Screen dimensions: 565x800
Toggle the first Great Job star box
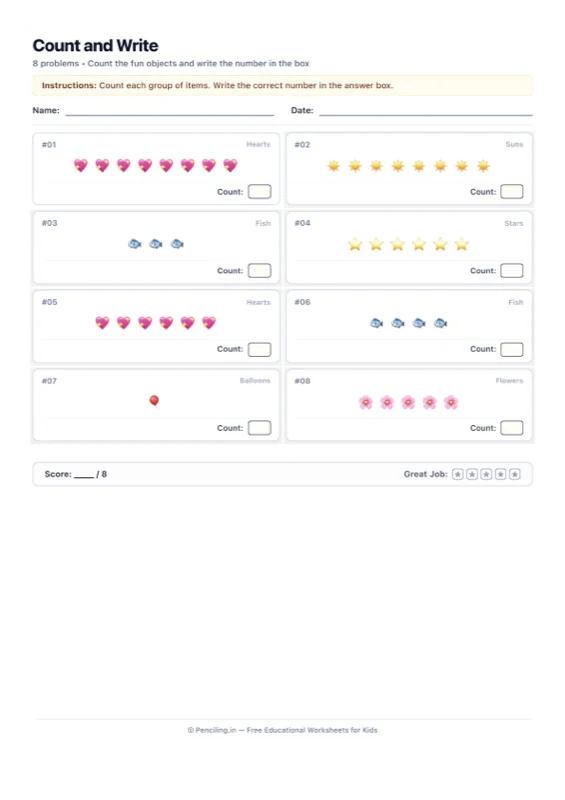[458, 474]
